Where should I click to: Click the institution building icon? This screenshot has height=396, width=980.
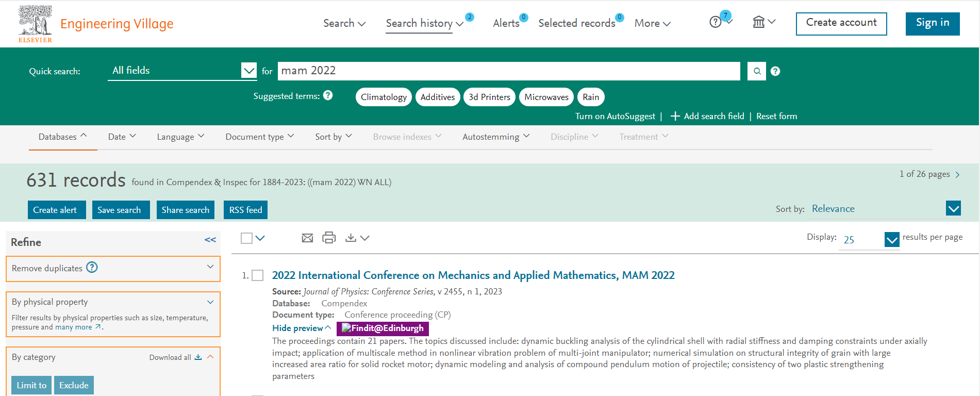(x=759, y=22)
